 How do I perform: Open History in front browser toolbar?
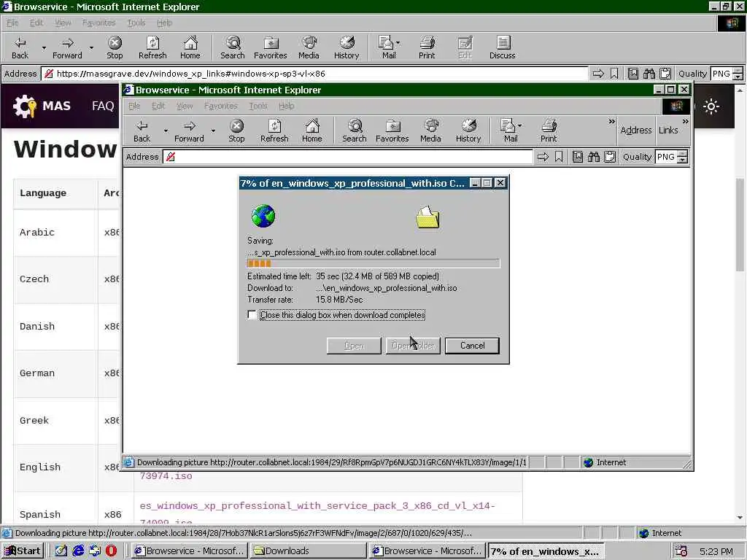pos(468,131)
